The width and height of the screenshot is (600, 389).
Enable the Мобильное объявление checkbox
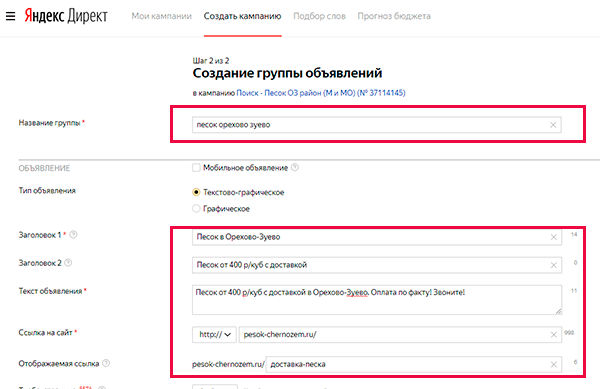coord(196,168)
